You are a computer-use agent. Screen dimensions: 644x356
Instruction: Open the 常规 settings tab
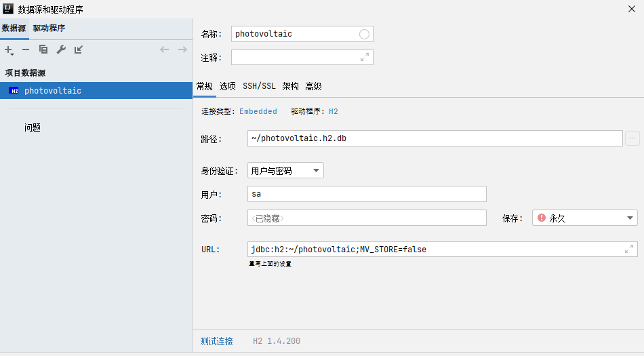coord(204,86)
